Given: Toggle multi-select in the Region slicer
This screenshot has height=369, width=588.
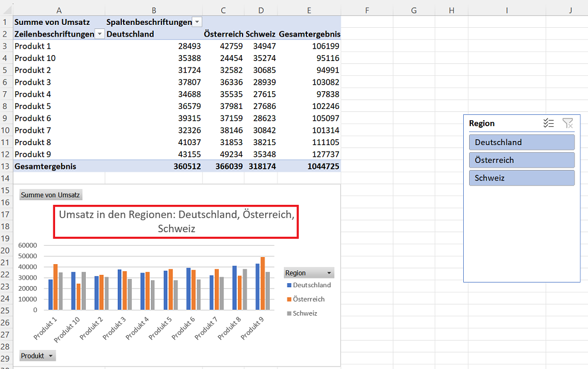Looking at the screenshot, I should coord(548,123).
